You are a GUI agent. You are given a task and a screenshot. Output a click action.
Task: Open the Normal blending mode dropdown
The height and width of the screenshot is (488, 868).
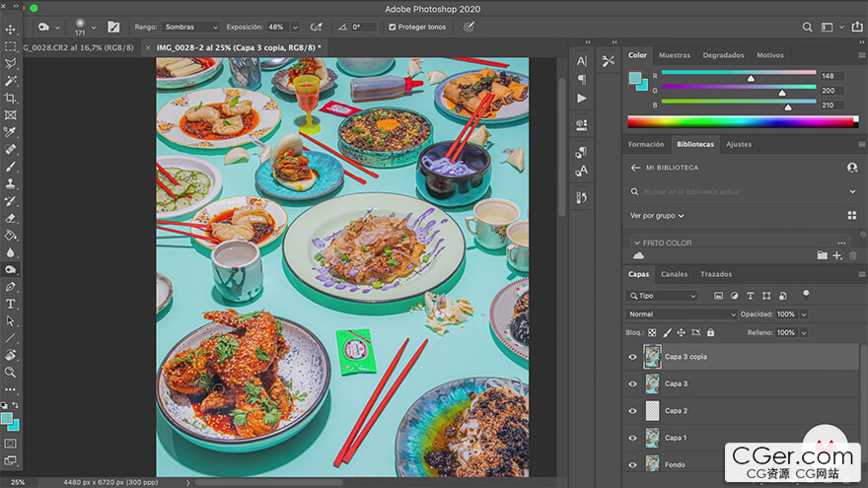[x=683, y=314]
